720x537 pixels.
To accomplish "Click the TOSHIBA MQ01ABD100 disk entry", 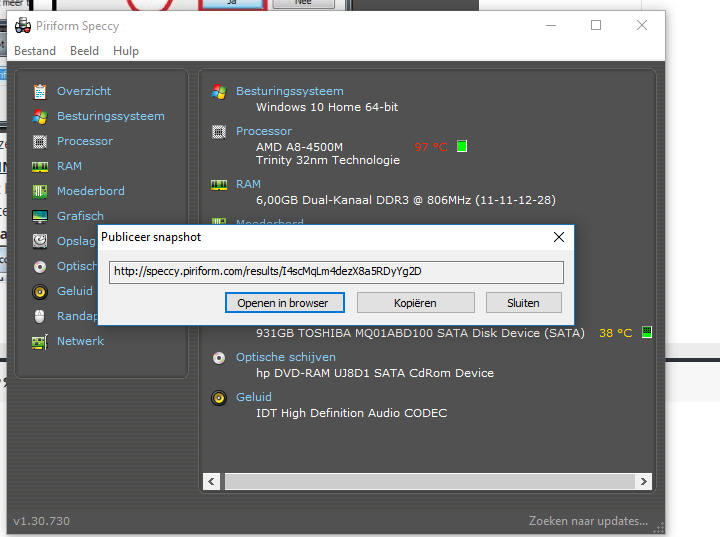I will 420,333.
